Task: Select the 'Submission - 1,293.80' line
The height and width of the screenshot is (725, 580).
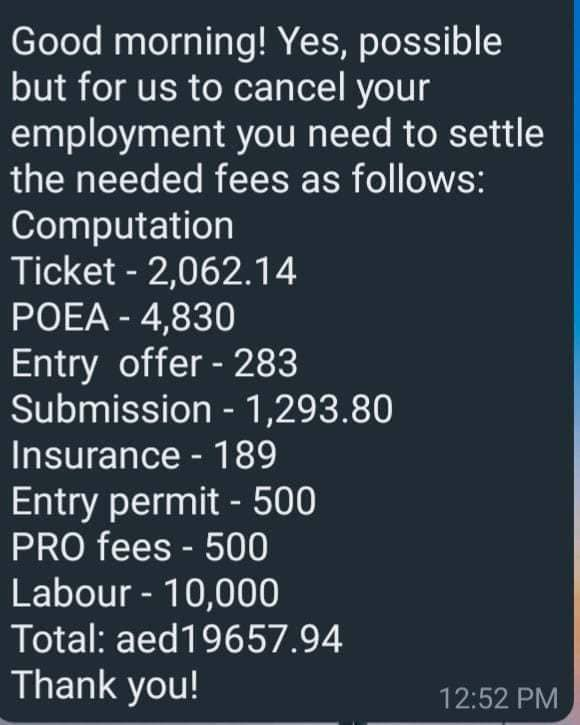Action: (202, 409)
